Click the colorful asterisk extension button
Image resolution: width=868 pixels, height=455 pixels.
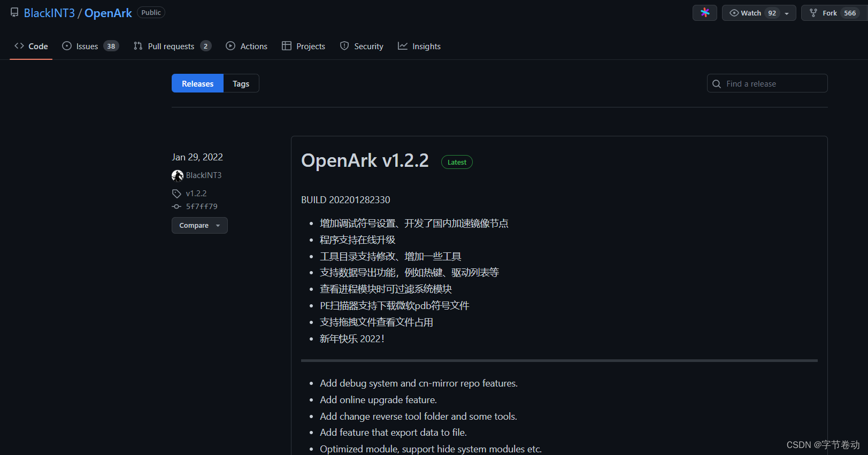[705, 13]
